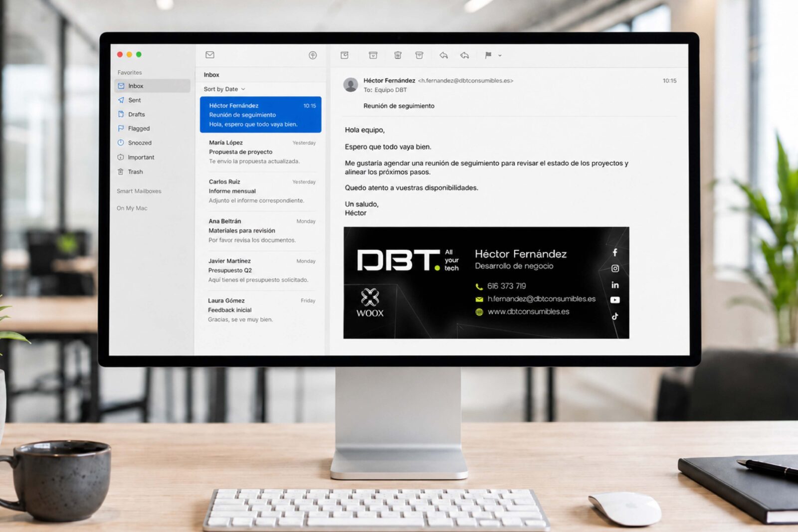Screen dimensions: 798x532
Task: Click the Reply All arrow icon
Action: [x=464, y=55]
